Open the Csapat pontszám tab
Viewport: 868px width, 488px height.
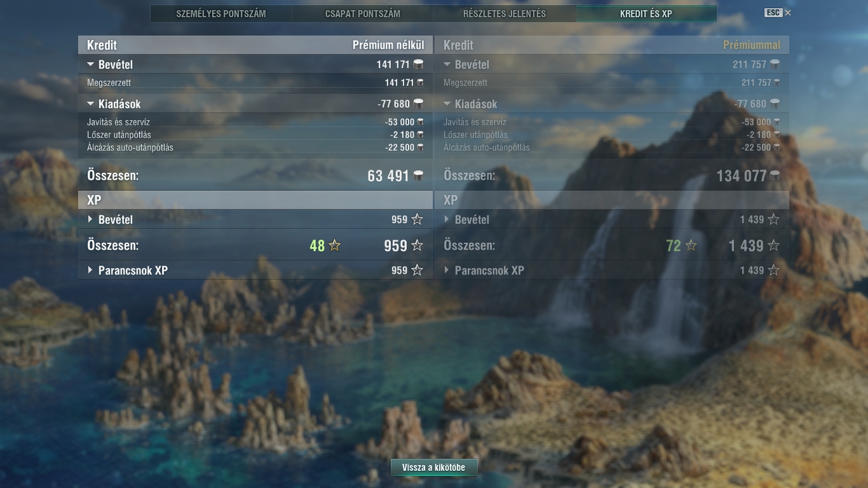point(363,13)
